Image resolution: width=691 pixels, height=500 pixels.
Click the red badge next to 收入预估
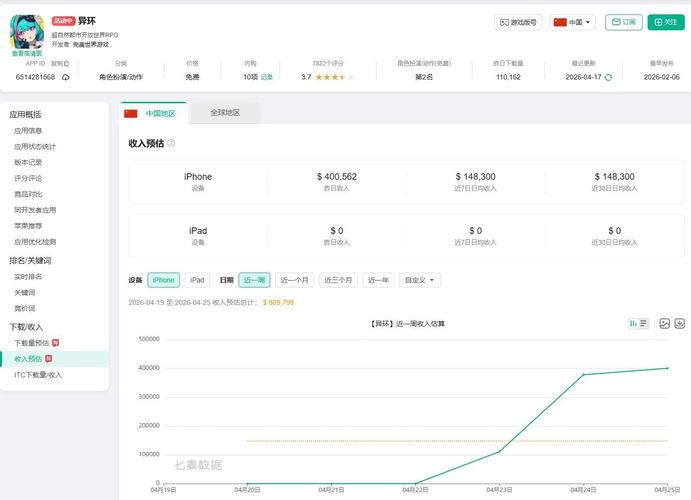[x=48, y=359]
